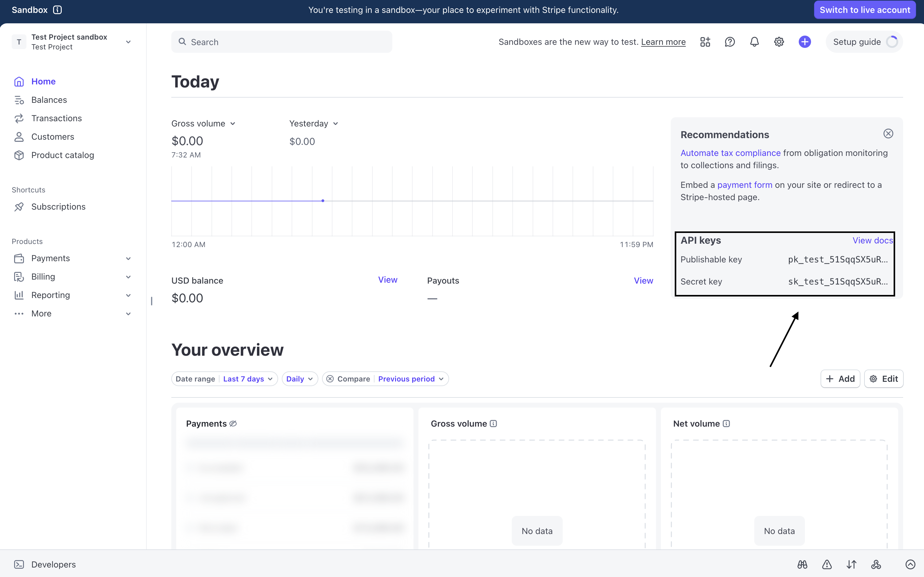Open Balances in the sidebar
Image resolution: width=924 pixels, height=577 pixels.
point(49,100)
